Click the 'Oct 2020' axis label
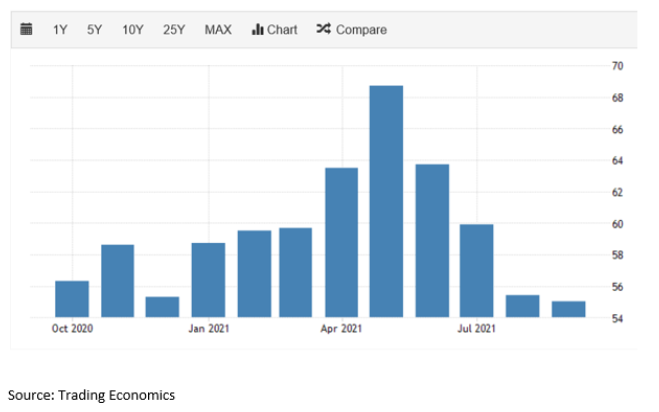The width and height of the screenshot is (659, 412). tap(72, 328)
